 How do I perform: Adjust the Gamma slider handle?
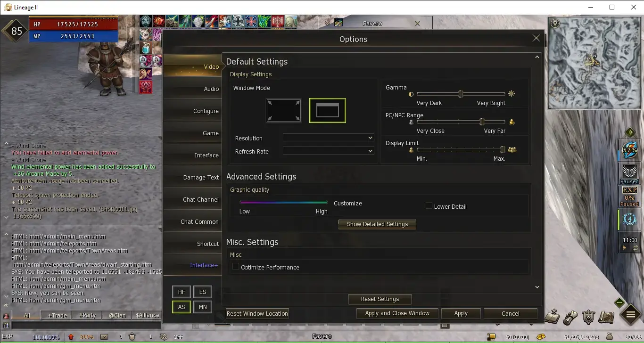(x=461, y=94)
